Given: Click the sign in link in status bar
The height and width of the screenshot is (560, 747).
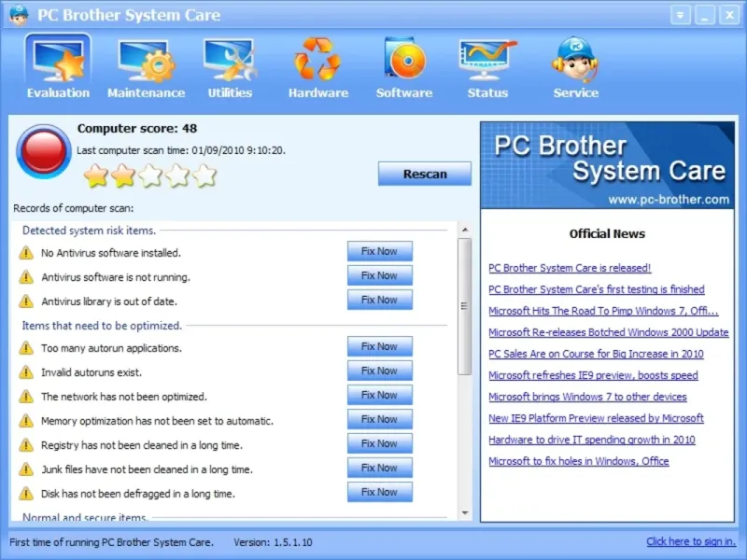Looking at the screenshot, I should click(691, 541).
